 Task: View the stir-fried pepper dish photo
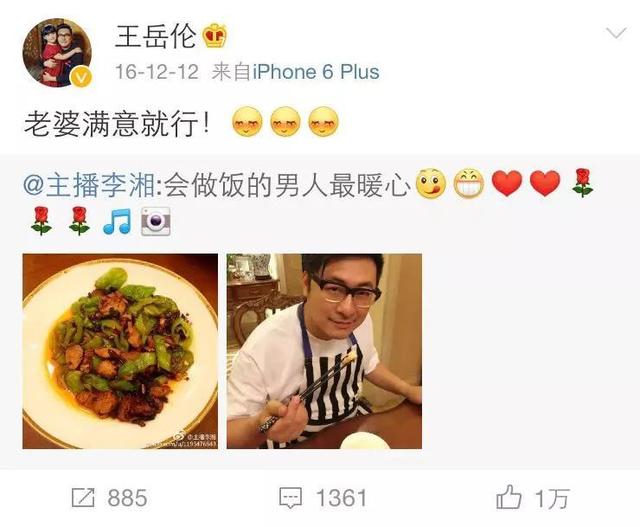pos(120,351)
